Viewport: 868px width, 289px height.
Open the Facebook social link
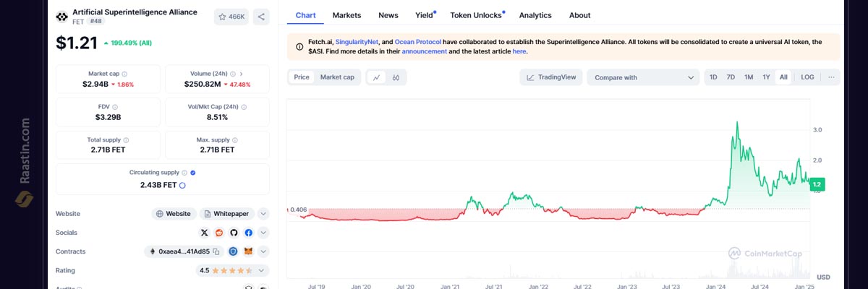pos(248,233)
